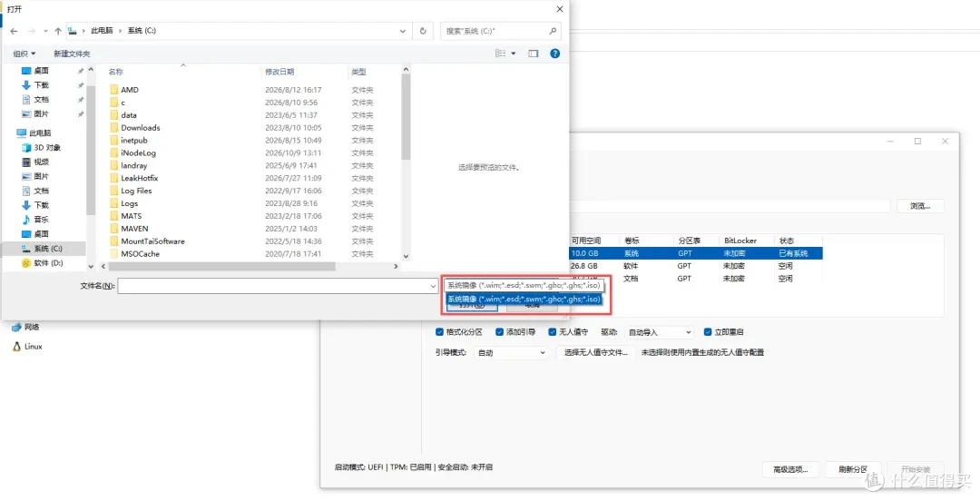Select the MAVEN folder icon
This screenshot has height=501, width=980.
click(113, 229)
